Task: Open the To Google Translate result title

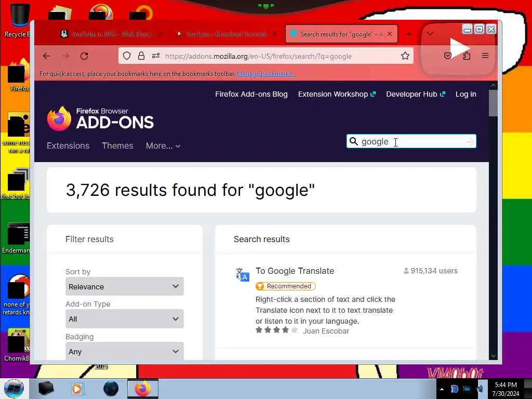Action: tap(295, 271)
